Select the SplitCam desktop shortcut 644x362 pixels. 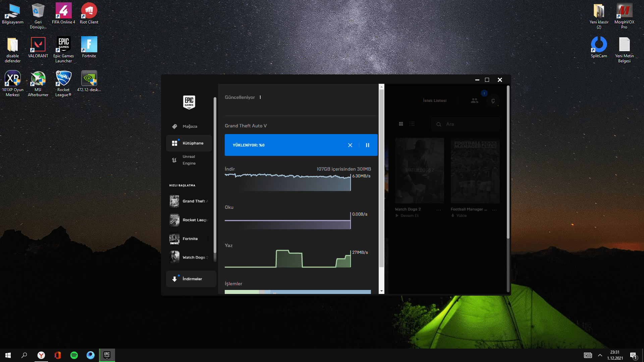599,48
